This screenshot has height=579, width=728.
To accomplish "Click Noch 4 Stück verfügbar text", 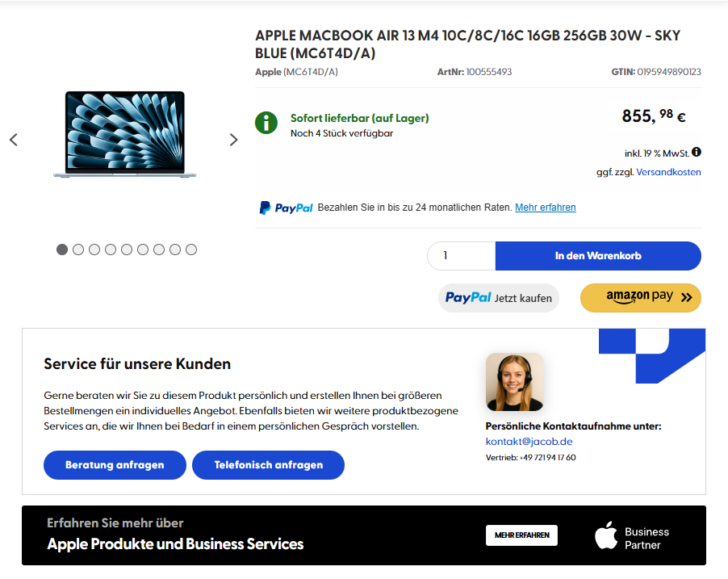I will tap(341, 133).
